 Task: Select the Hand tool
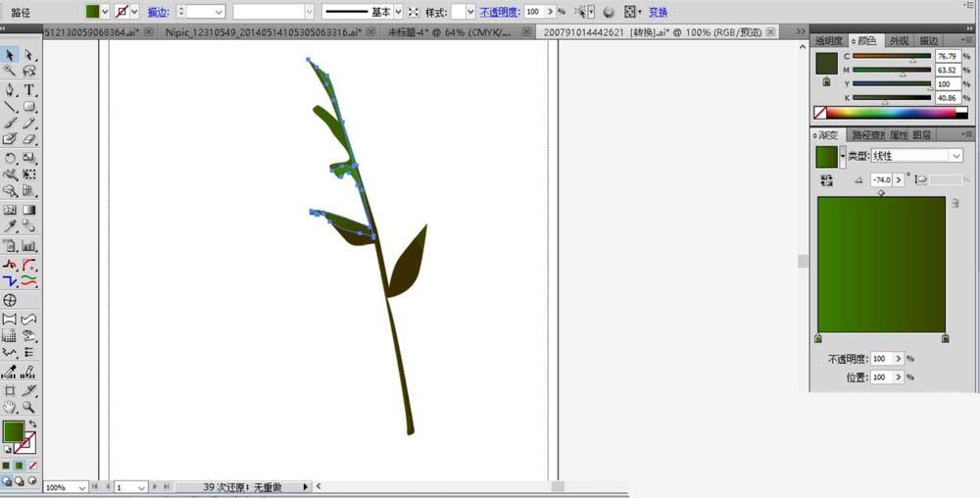coord(10,407)
